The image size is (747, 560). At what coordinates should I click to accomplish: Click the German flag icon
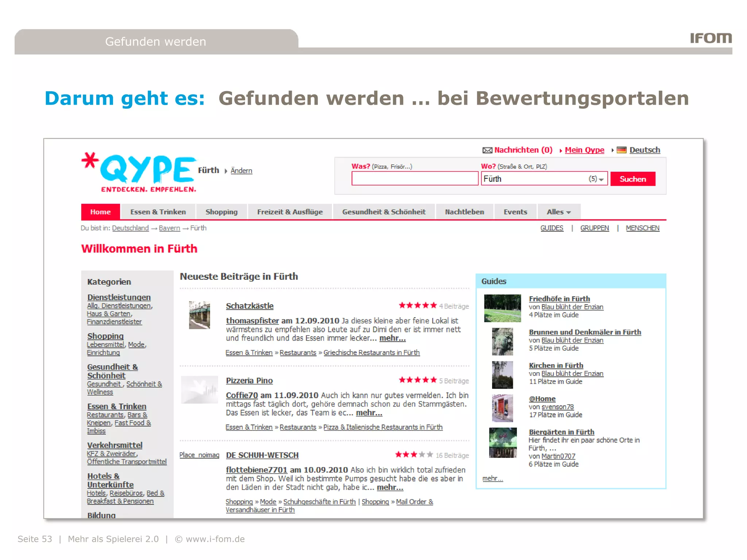click(x=622, y=150)
